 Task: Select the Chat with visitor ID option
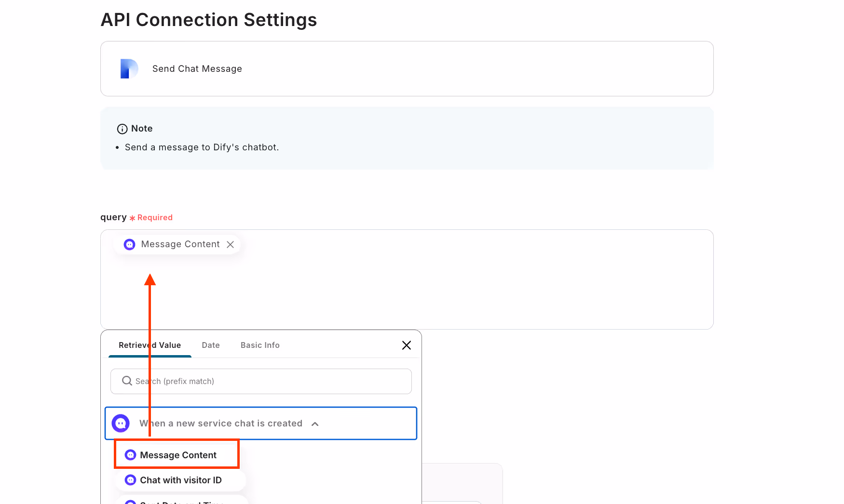pyautogui.click(x=181, y=480)
